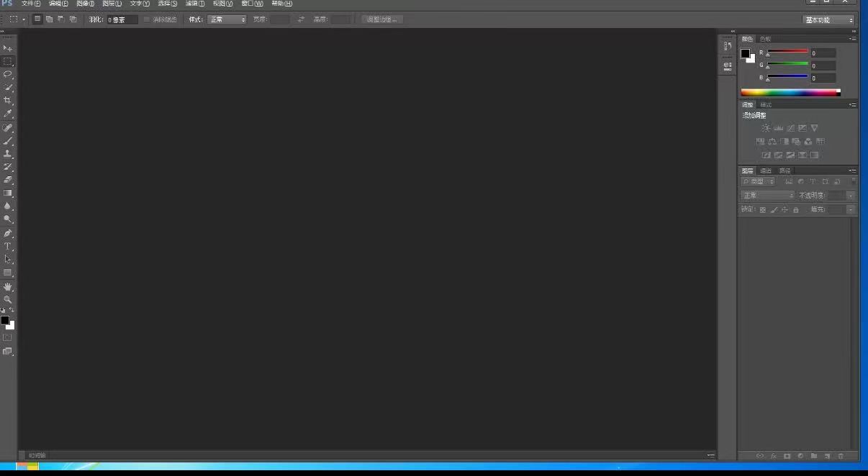This screenshot has width=868, height=476.
Task: Add a Curves adjustment
Action: click(x=790, y=128)
